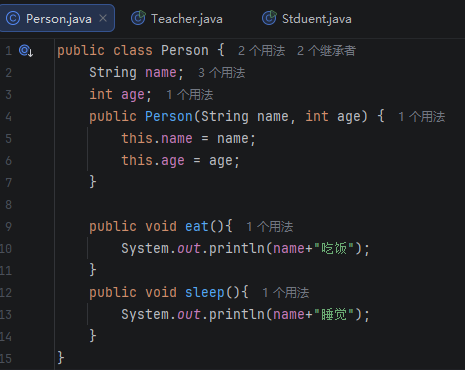Open '2 个继承者' inheritors hint
Viewport: 465px width, 370px height.
[326, 51]
